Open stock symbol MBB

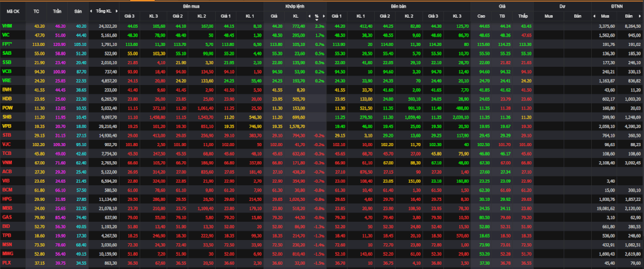click(x=7, y=207)
